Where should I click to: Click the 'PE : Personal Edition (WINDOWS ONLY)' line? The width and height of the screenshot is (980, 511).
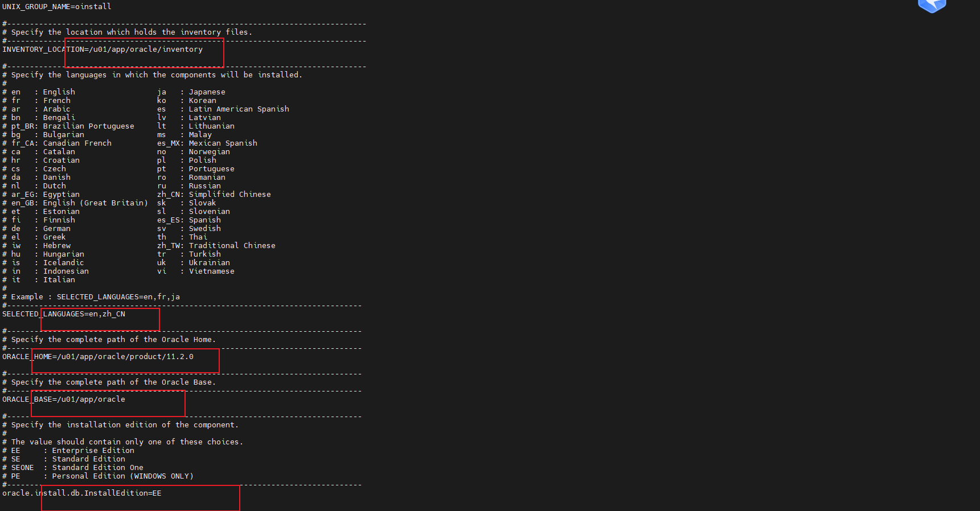(102, 476)
